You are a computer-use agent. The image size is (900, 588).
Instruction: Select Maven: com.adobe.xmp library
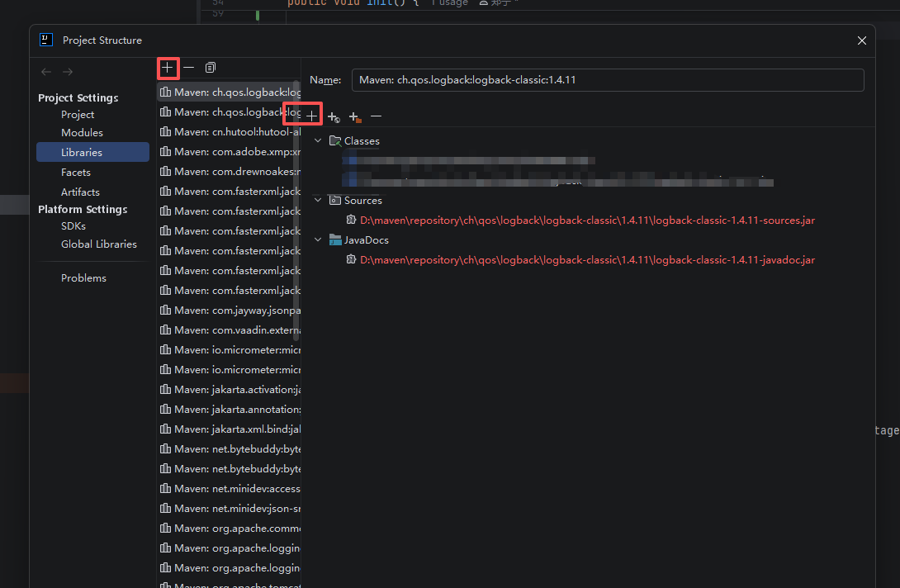[x=229, y=152]
